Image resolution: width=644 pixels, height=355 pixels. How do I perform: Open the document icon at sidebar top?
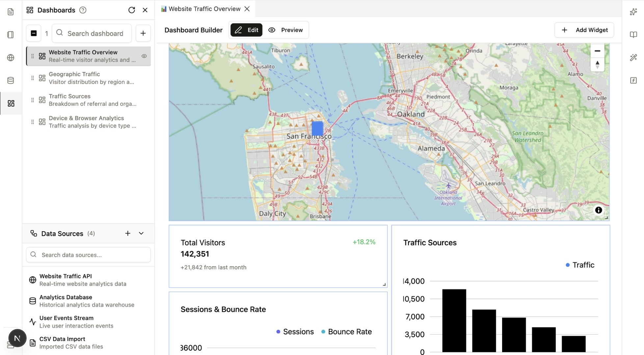tap(11, 11)
